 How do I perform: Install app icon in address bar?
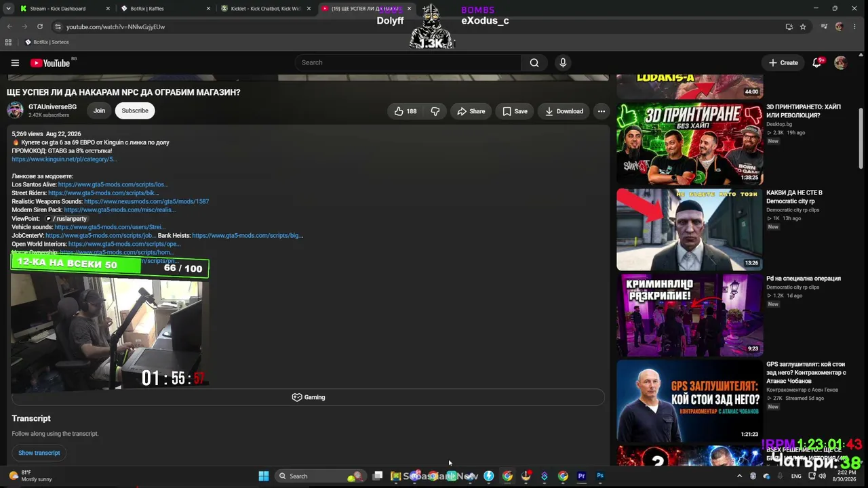(x=789, y=26)
